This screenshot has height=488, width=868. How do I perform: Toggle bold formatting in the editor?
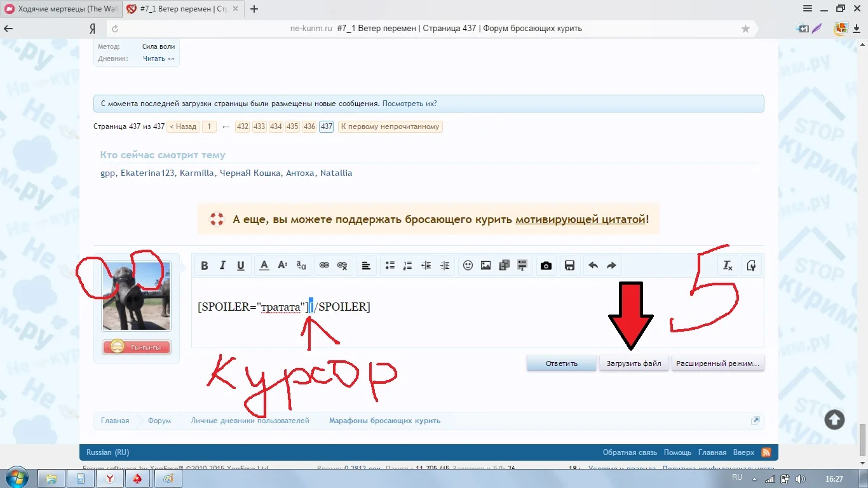[x=205, y=266]
